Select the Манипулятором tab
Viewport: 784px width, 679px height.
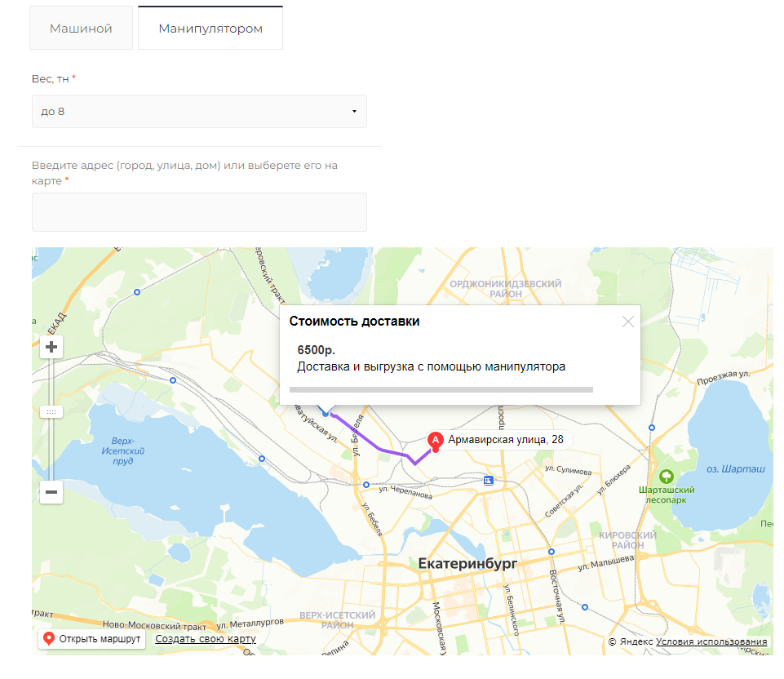click(210, 29)
